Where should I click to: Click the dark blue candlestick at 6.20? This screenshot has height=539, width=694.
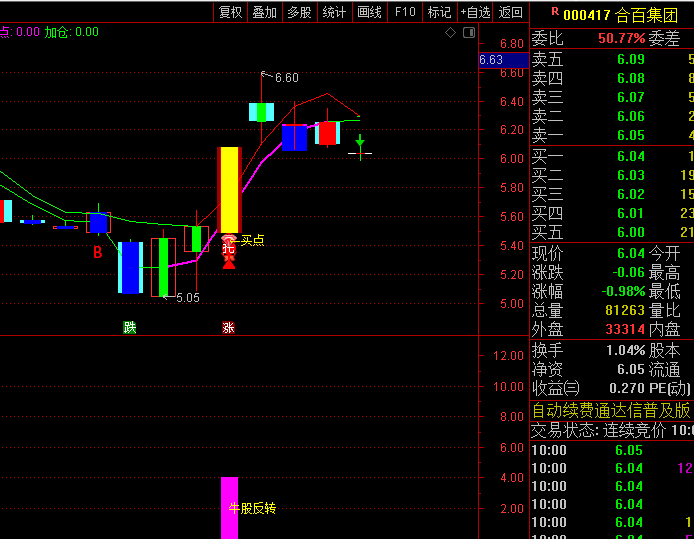pos(294,138)
